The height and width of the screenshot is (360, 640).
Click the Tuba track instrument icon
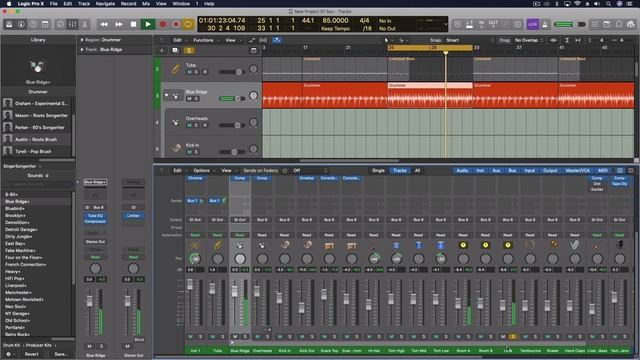tap(176, 69)
